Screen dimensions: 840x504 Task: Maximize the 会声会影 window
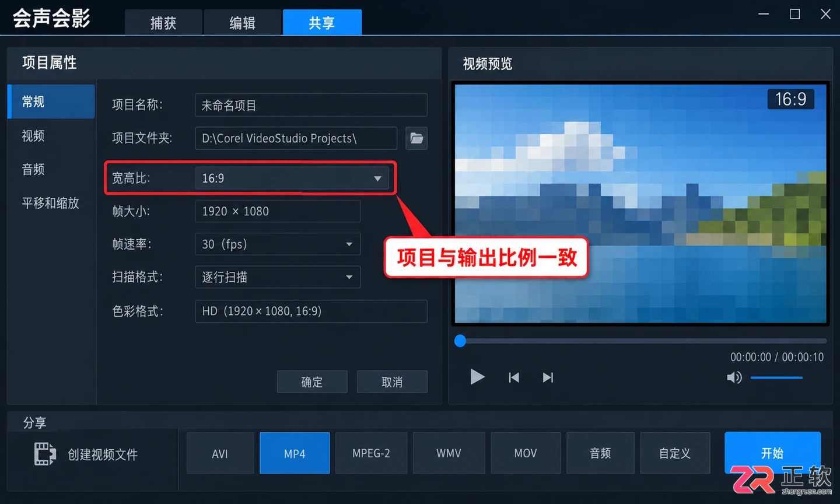[x=794, y=14]
